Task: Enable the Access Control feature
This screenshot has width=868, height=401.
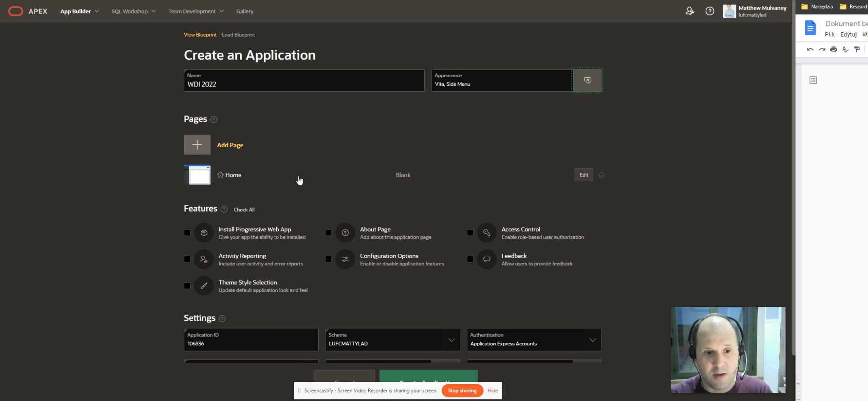Action: pos(470,233)
